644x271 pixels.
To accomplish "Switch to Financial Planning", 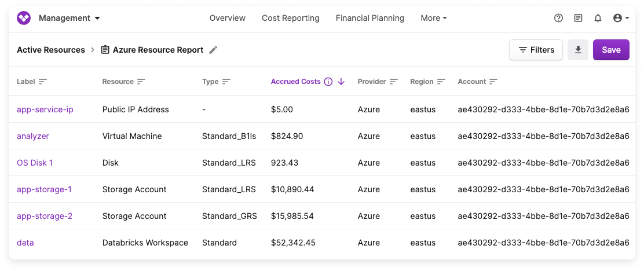I will 369,18.
